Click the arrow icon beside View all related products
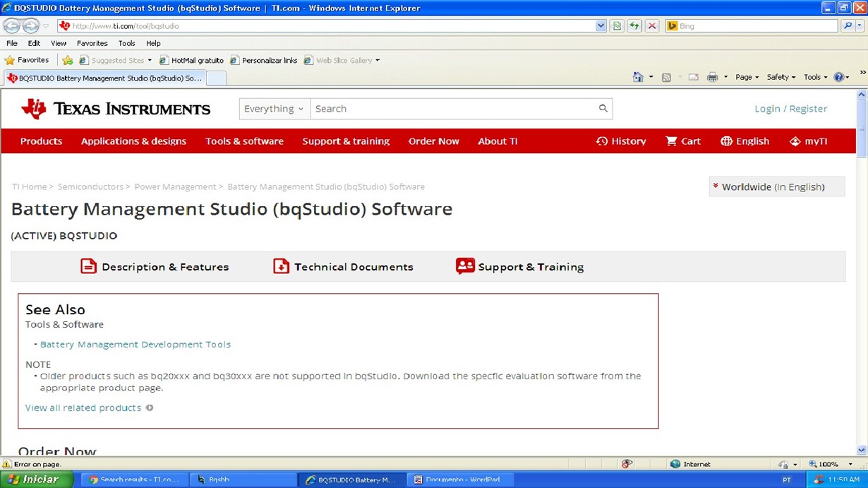868x488 pixels. [x=150, y=407]
